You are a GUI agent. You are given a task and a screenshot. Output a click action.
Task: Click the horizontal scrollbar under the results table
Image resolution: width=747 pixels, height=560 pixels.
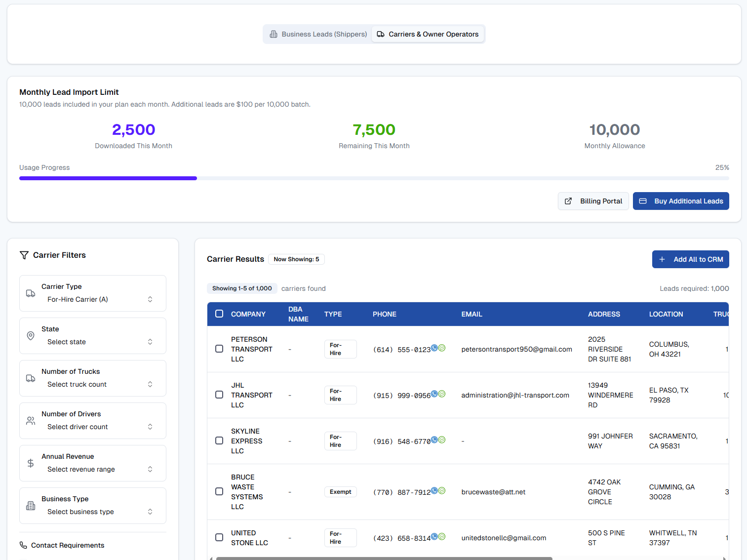click(384, 558)
